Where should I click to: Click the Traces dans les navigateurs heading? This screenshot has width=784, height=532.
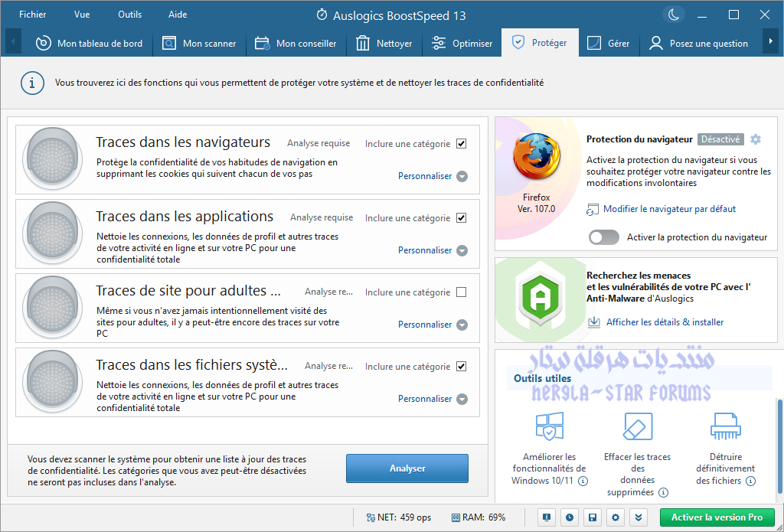(183, 142)
